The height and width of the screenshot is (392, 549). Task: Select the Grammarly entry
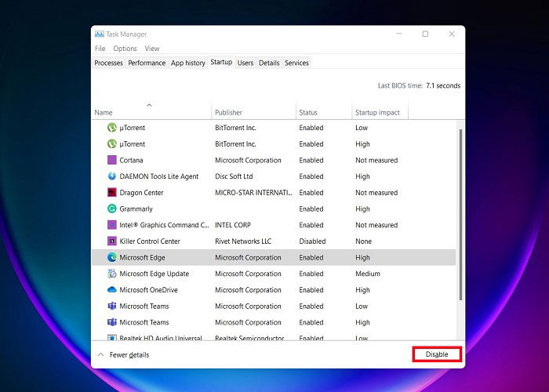click(x=136, y=209)
